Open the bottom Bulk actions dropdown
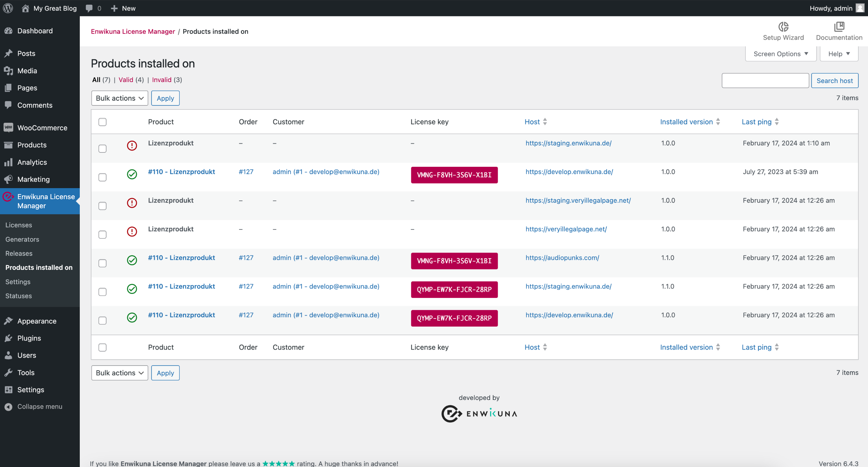Screen dimensions: 868x467 [120, 373]
